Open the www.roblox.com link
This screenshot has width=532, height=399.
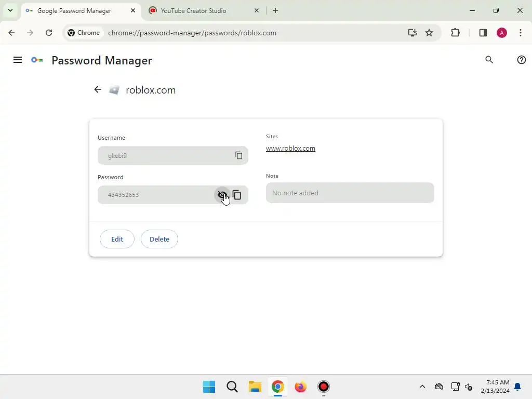pos(290,148)
